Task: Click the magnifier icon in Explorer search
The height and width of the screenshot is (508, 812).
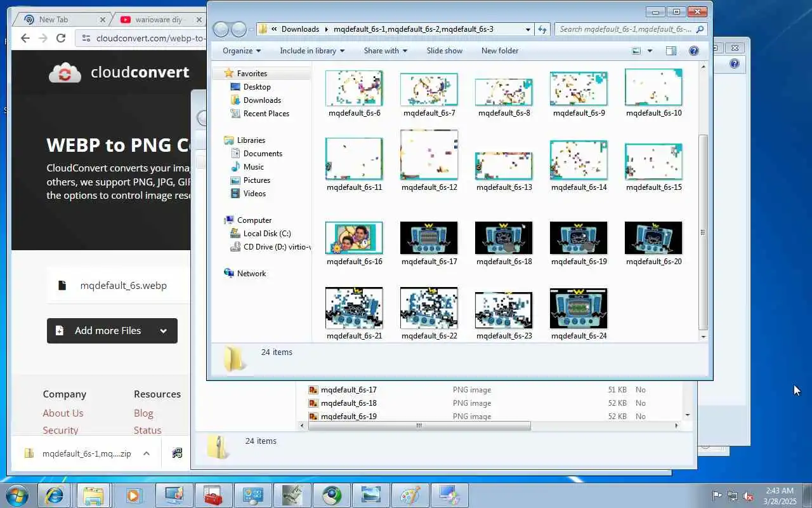Action: click(700, 29)
